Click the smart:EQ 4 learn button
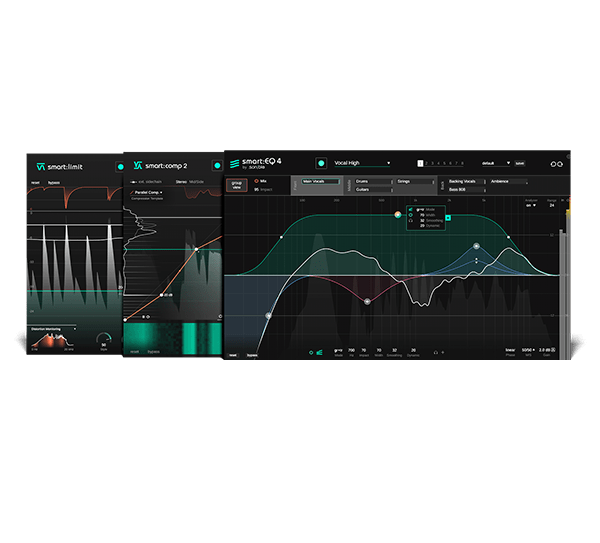This screenshot has width=600, height=543. (321, 163)
